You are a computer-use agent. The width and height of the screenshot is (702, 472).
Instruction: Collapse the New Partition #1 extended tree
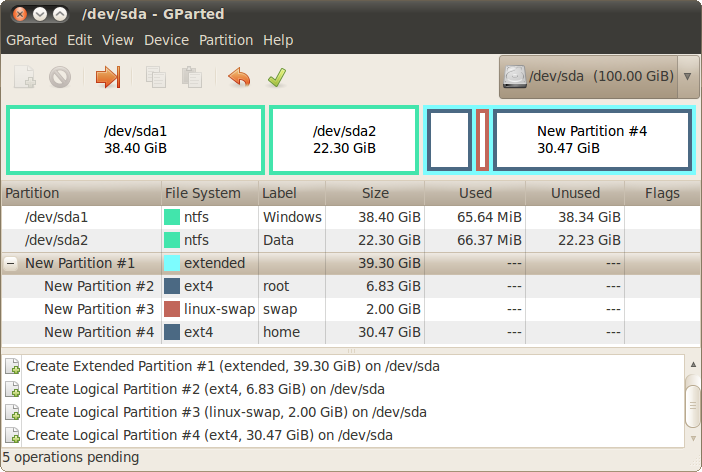tap(11, 263)
